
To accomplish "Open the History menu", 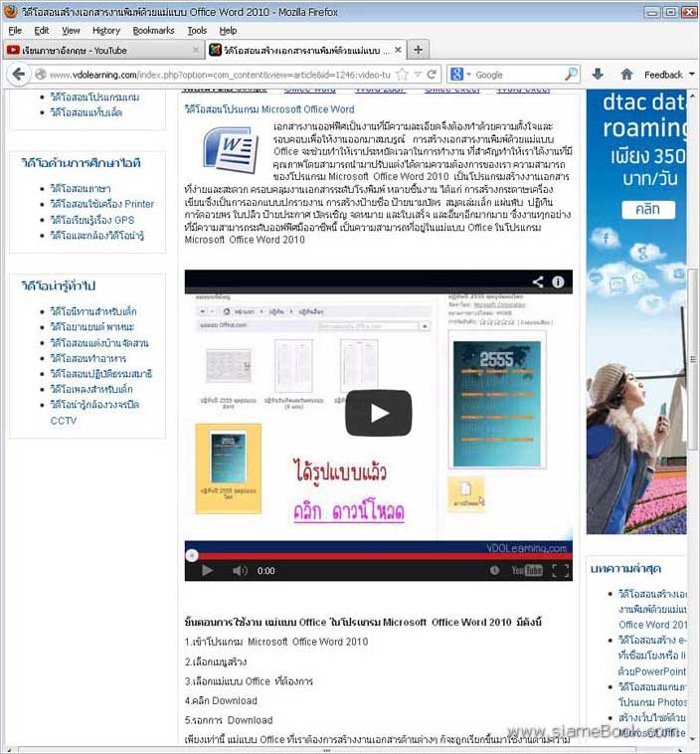I will (x=106, y=30).
